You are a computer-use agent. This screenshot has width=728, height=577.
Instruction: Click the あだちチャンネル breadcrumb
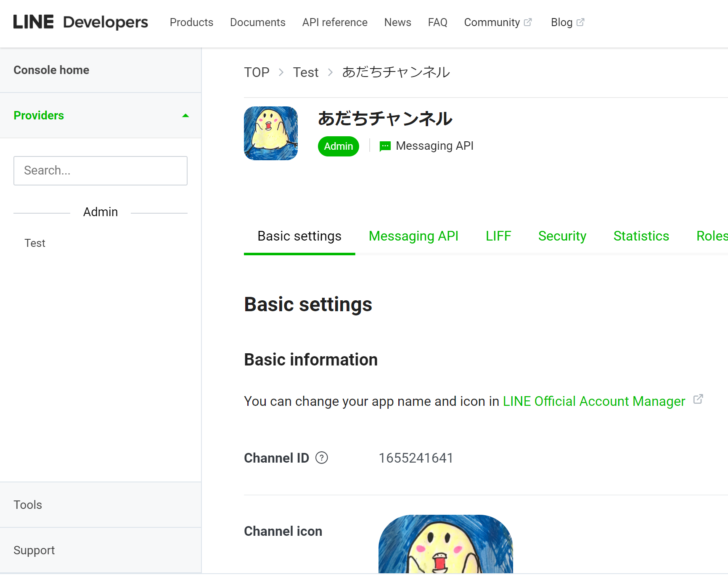click(396, 72)
